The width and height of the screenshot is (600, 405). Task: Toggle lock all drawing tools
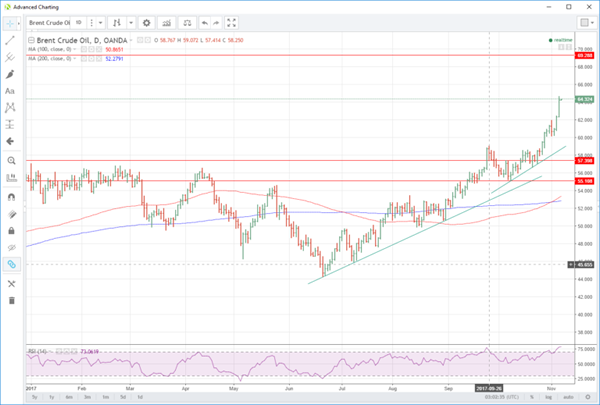(x=11, y=230)
